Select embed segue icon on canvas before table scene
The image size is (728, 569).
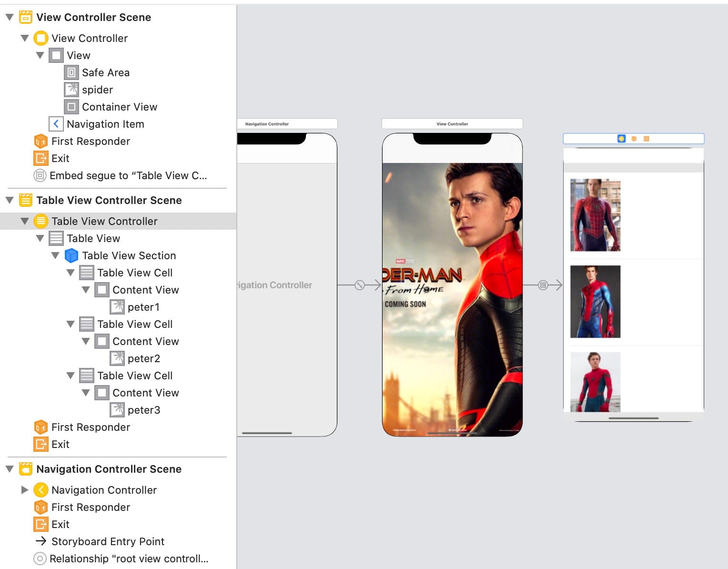pyautogui.click(x=543, y=285)
